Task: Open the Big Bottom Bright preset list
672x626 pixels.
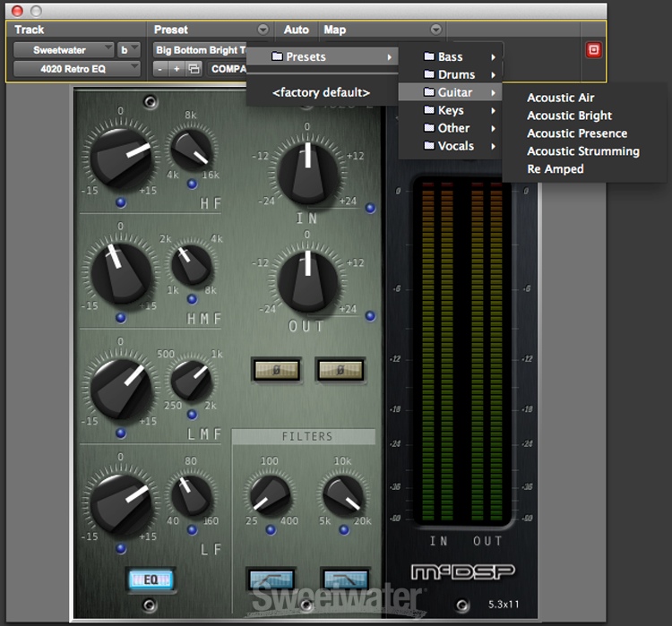Action: [200, 50]
